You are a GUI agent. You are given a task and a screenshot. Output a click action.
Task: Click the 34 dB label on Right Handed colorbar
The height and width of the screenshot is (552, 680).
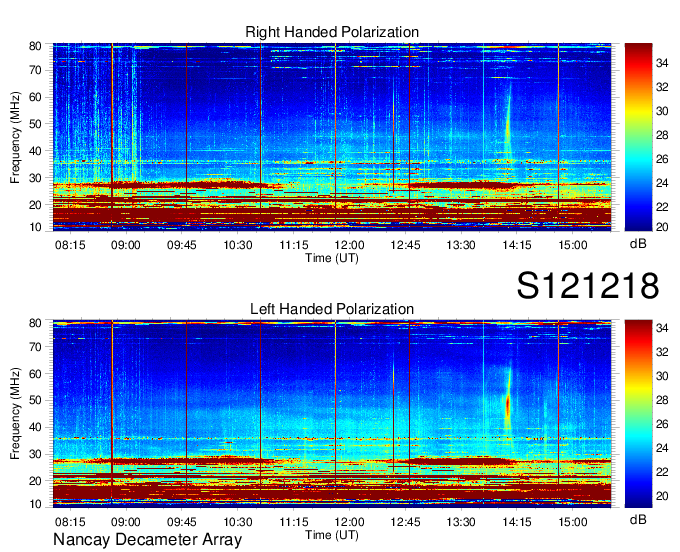pos(662,63)
